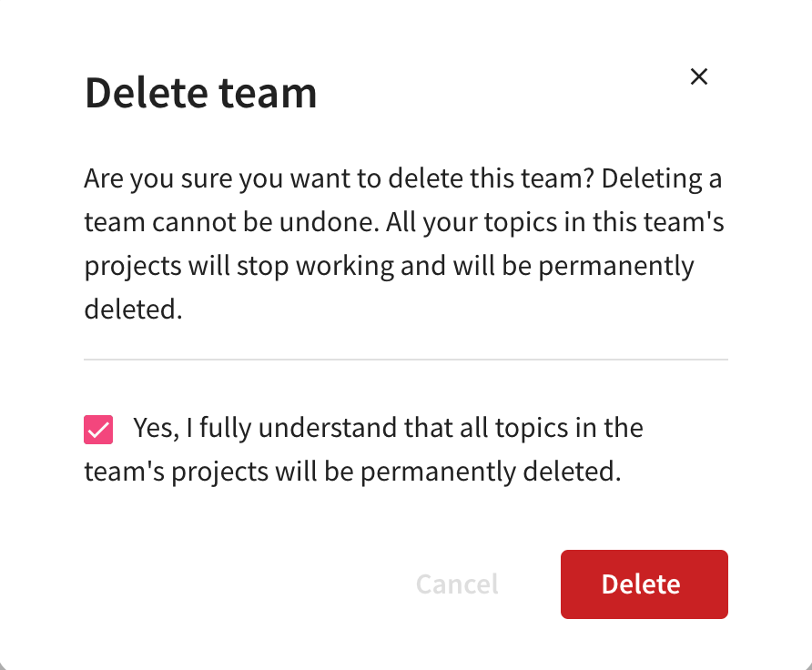Click the horizontal divider below the warning

406,360
